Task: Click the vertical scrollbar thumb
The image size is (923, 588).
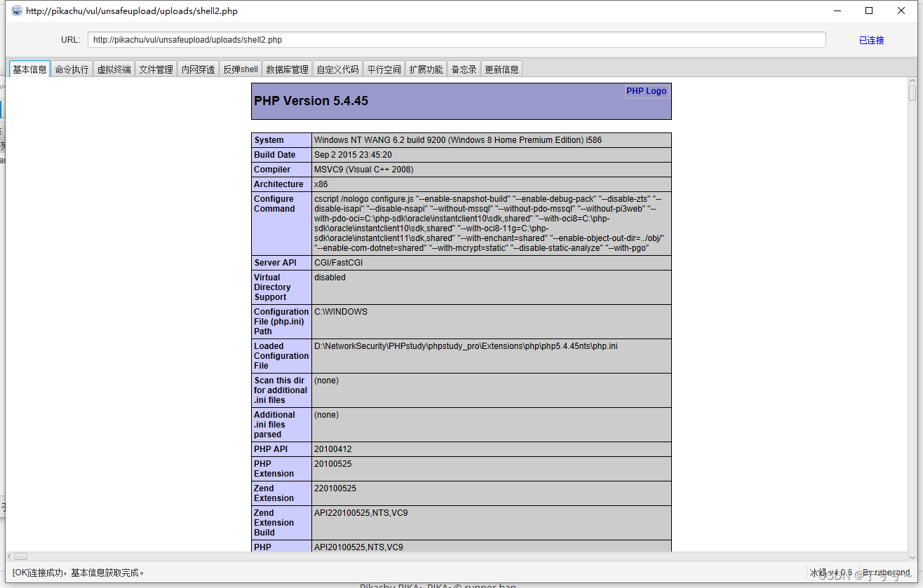Action: (x=912, y=93)
